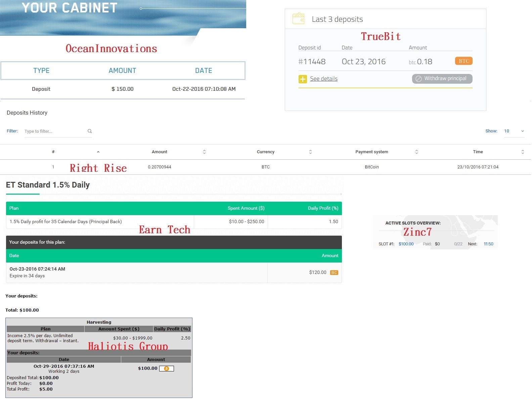Click the Deposits History heading
Viewport: 532px width, 400px height.
(27, 113)
